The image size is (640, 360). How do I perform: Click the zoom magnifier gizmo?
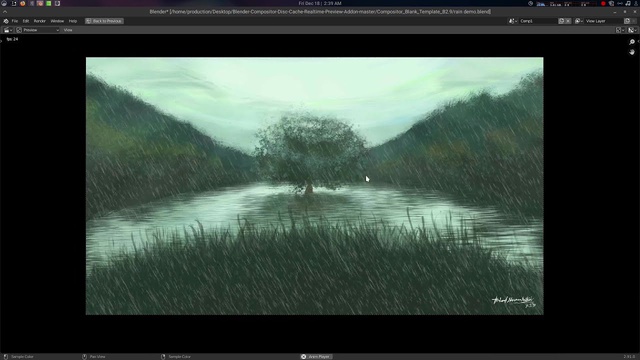[x=632, y=42]
